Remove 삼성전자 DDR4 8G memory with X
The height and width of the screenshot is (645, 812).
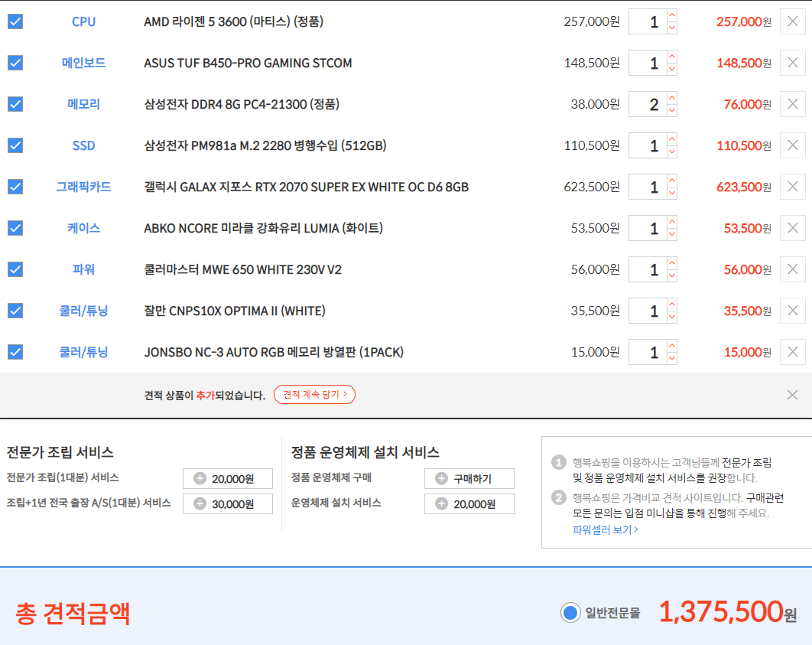(x=792, y=104)
